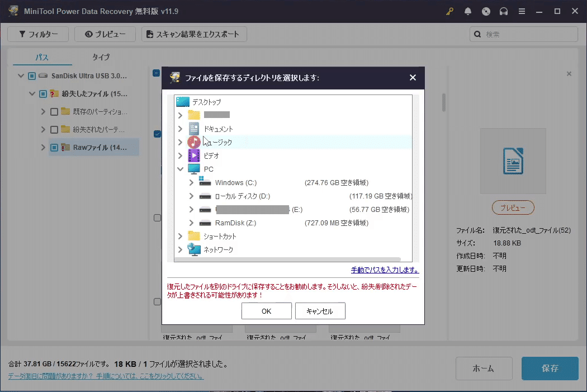The width and height of the screenshot is (587, 392).
Task: Click the Windows (C:) drive icon
Action: point(205,182)
